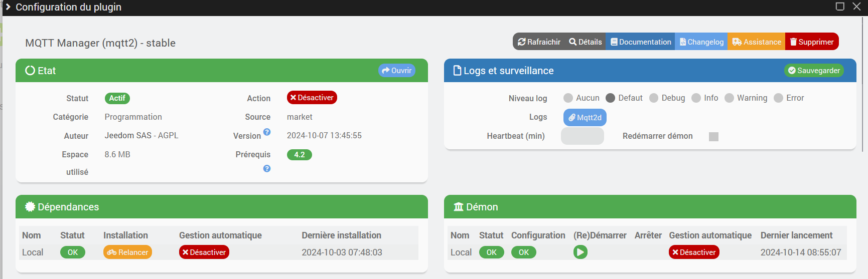Disable automatic management in the Dépendances panel
Screen dimensions: 868x279
204,252
